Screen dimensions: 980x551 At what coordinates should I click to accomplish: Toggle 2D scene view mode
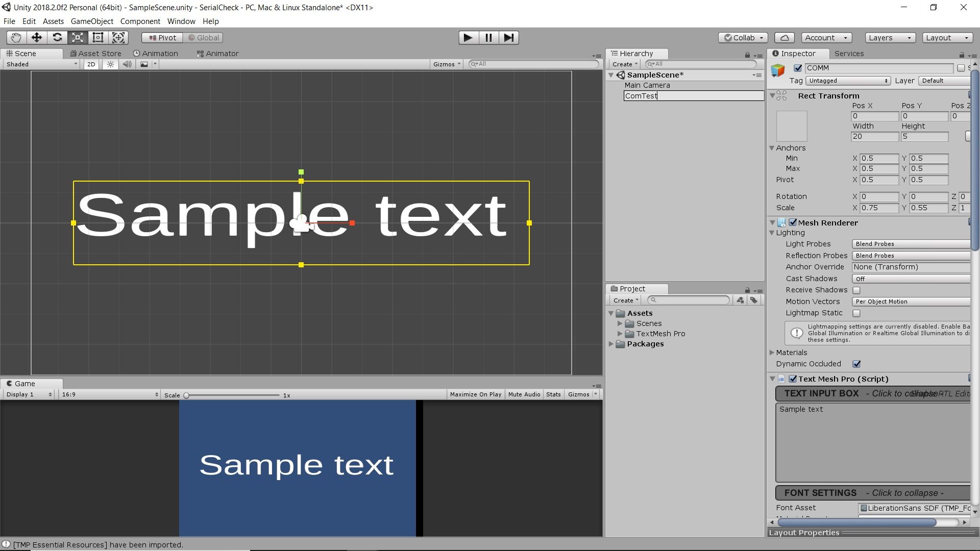coord(91,64)
